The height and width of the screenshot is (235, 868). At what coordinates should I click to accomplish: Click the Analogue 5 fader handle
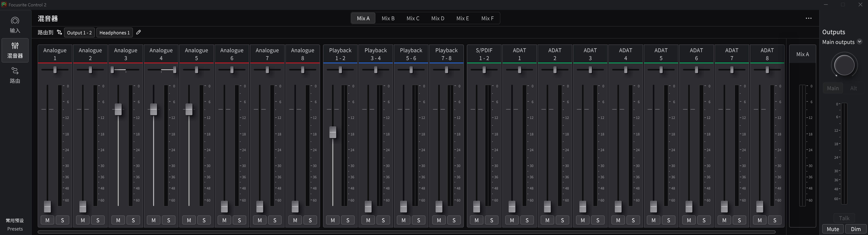tap(189, 109)
